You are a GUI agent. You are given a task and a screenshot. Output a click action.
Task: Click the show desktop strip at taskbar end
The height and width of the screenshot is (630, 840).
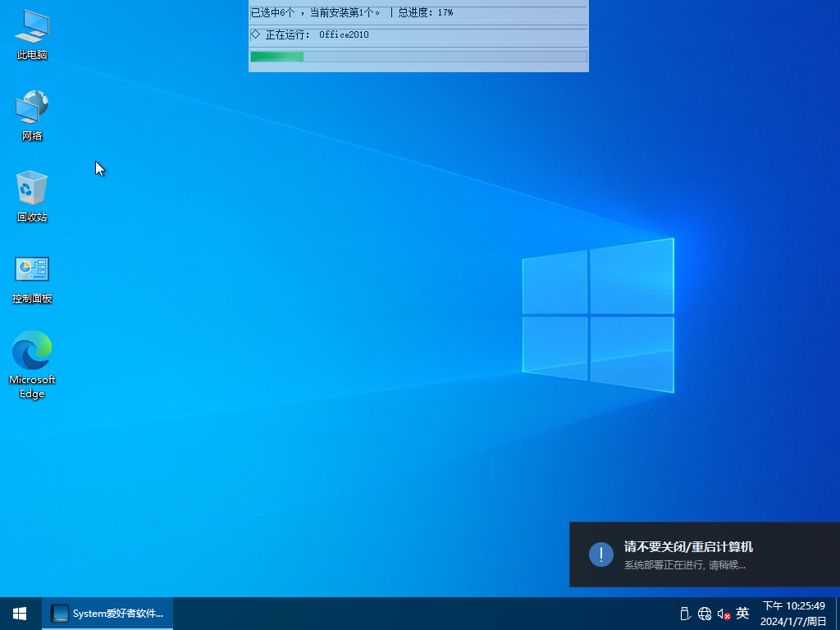point(838,614)
